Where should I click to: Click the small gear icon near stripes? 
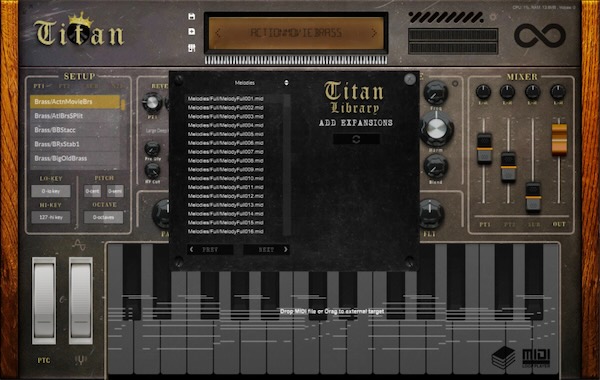(493, 17)
